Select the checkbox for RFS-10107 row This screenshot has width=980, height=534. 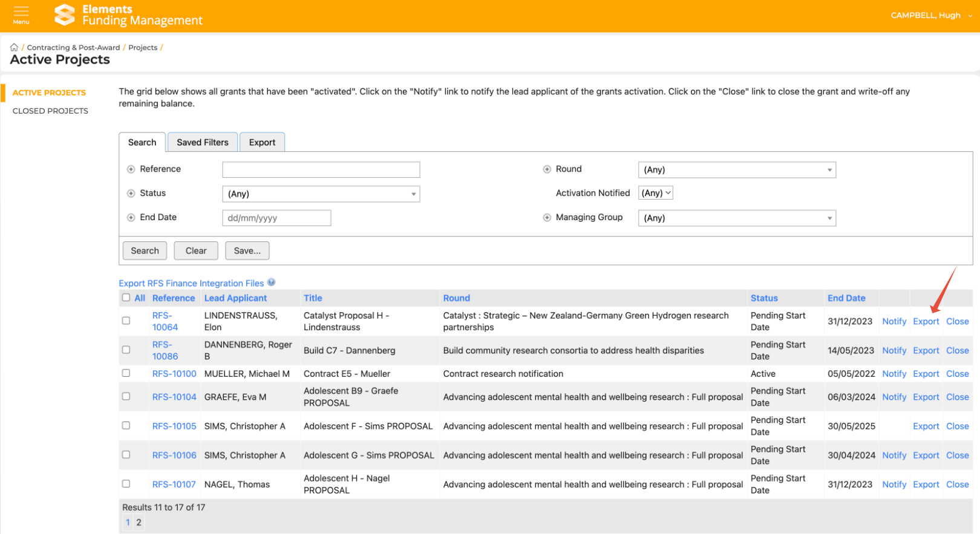click(126, 484)
